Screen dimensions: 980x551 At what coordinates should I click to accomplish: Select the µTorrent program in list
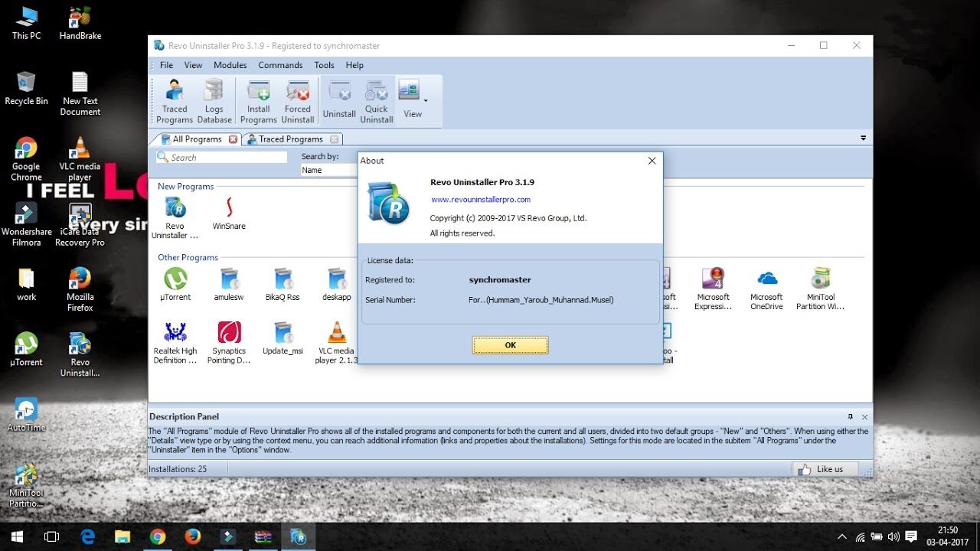pos(175,284)
